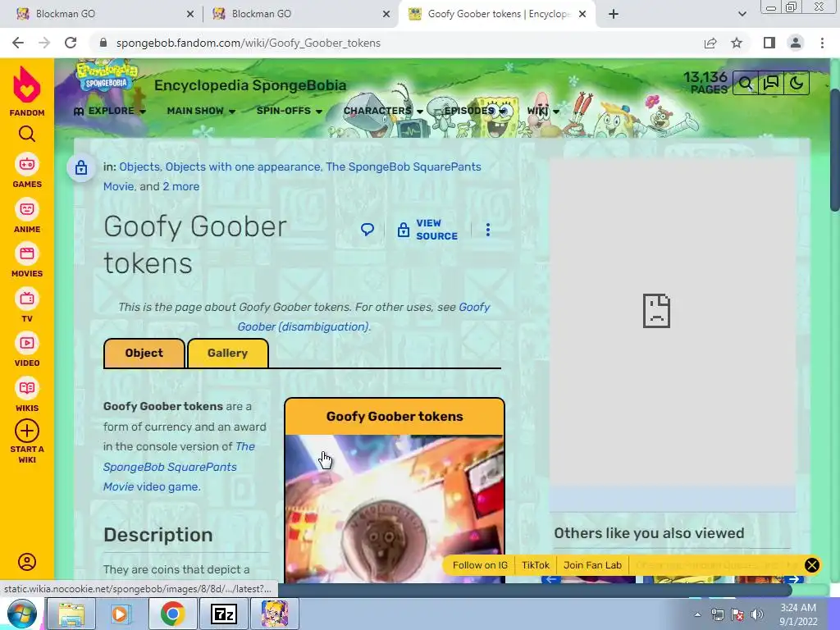The image size is (840, 630).
Task: Toggle the Chrome side panel
Action: tap(769, 43)
